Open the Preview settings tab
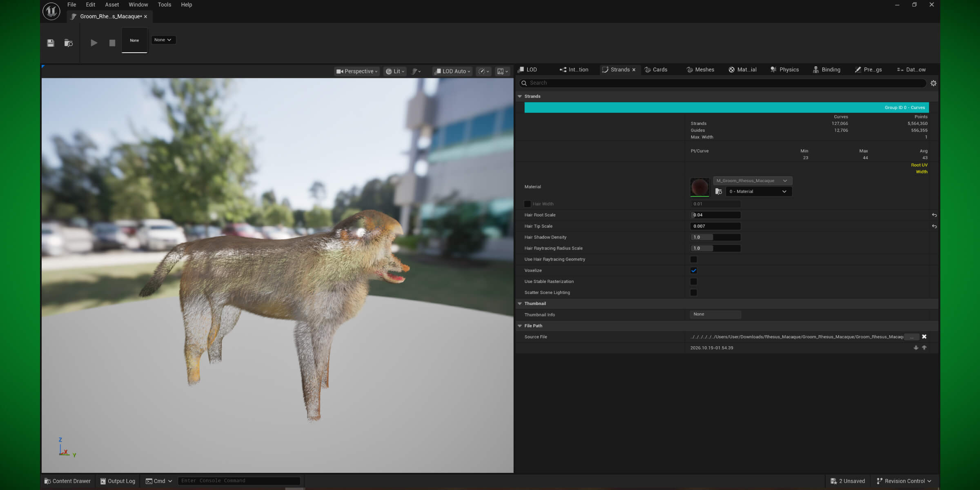This screenshot has width=980, height=490. (869, 69)
